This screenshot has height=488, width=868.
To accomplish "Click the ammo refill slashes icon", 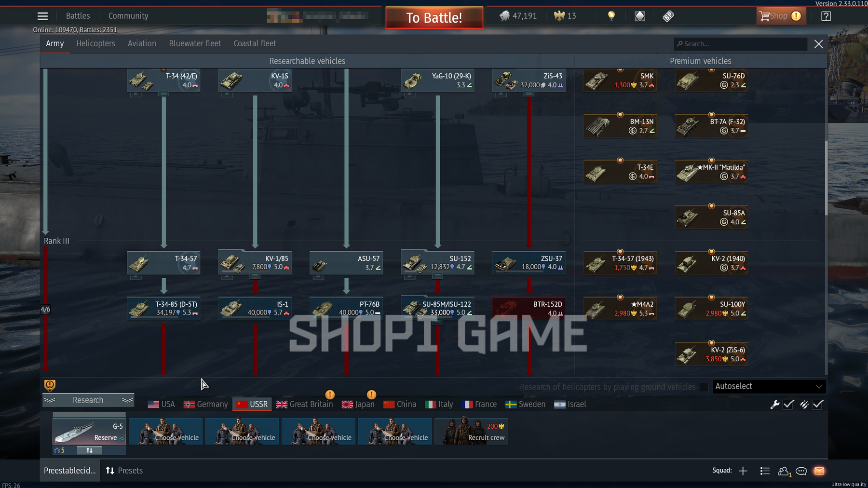I will [x=804, y=405].
